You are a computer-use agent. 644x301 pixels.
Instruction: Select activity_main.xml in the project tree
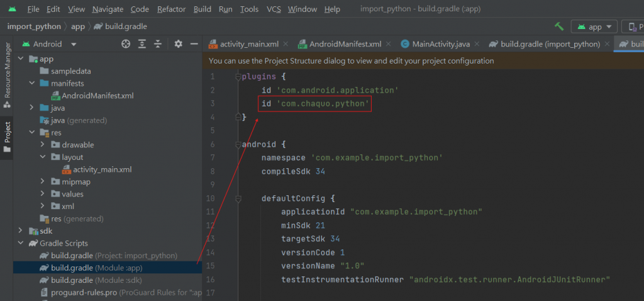point(97,169)
